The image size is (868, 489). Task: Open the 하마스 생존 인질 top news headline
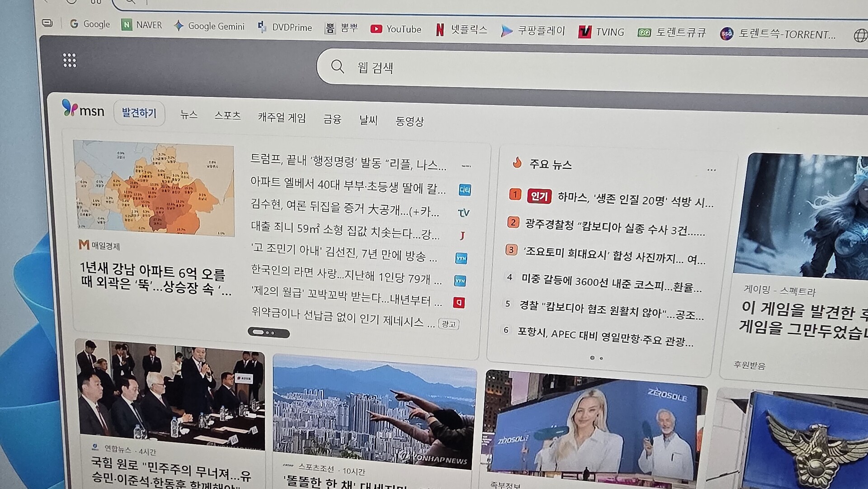click(635, 199)
